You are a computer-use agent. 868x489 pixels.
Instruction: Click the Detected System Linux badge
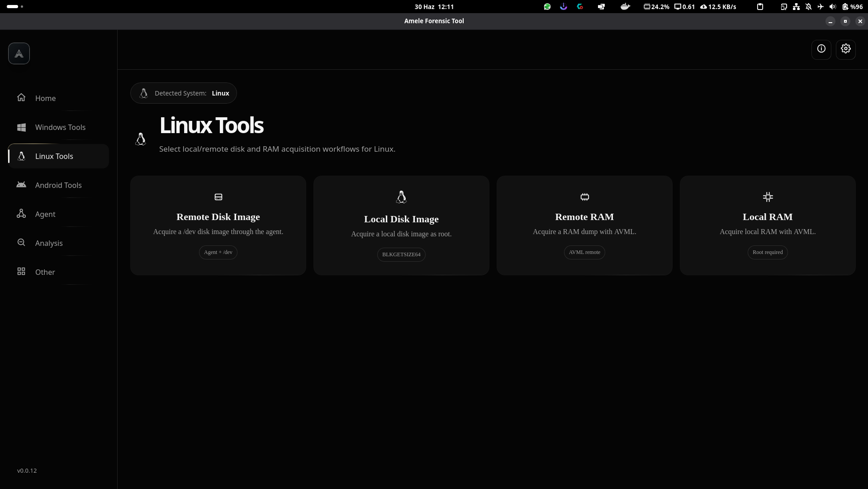183,93
